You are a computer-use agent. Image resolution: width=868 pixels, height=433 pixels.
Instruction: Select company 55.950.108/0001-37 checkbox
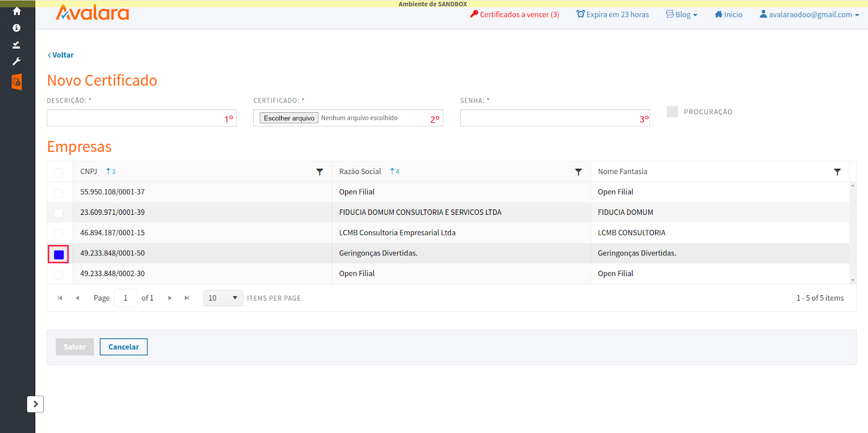pos(59,193)
